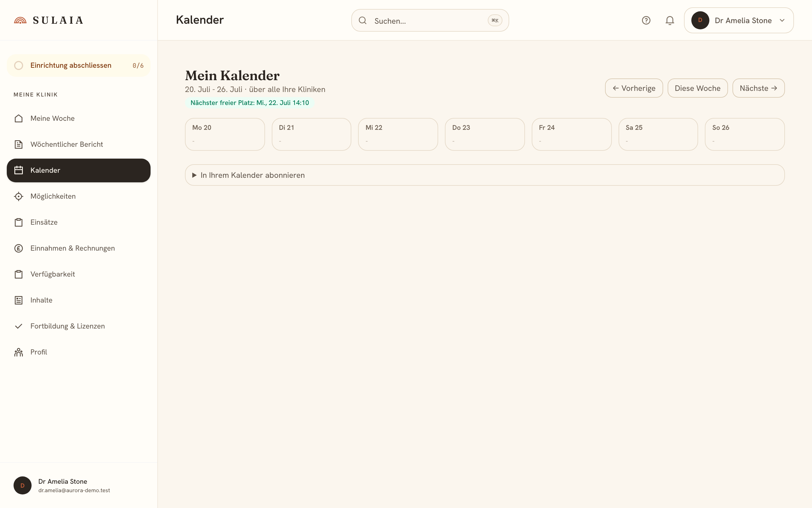Open the help question mark icon
The width and height of the screenshot is (812, 508).
pos(646,21)
